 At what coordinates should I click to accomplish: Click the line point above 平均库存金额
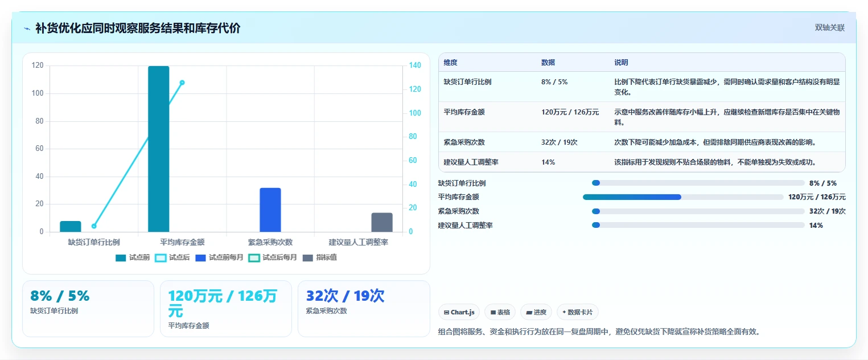[182, 83]
